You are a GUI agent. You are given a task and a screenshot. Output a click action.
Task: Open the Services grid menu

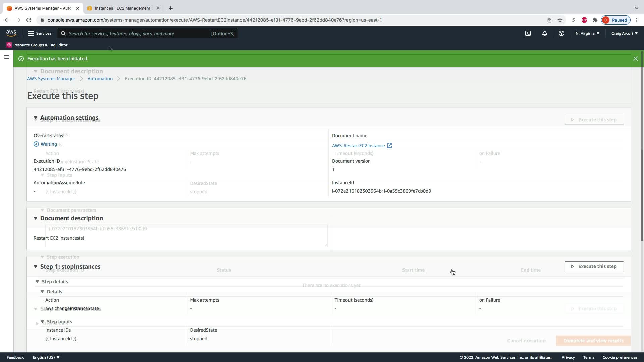click(40, 33)
